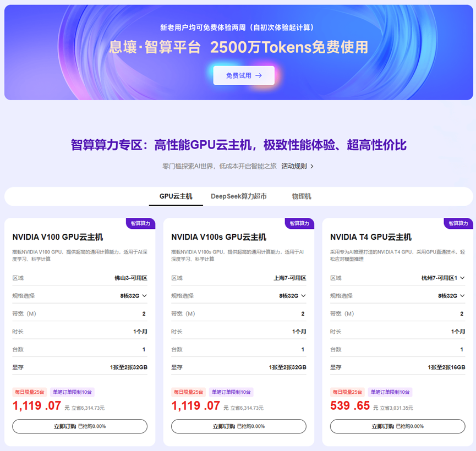Open the 活动规则 link

pyautogui.click(x=294, y=166)
